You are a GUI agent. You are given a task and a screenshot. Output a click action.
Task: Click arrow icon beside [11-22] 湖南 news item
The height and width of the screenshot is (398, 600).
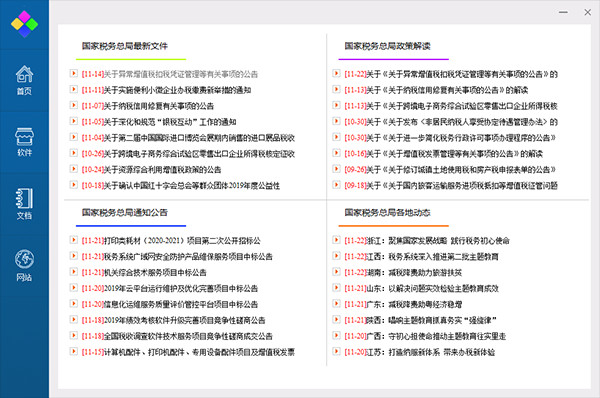click(x=336, y=272)
